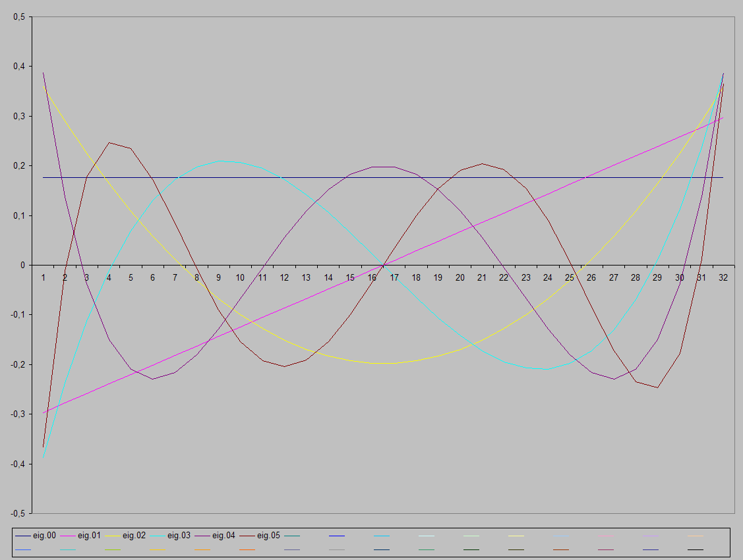743x560 pixels.
Task: Click the category label 24 on the horizontal axis
Action: click(548, 278)
